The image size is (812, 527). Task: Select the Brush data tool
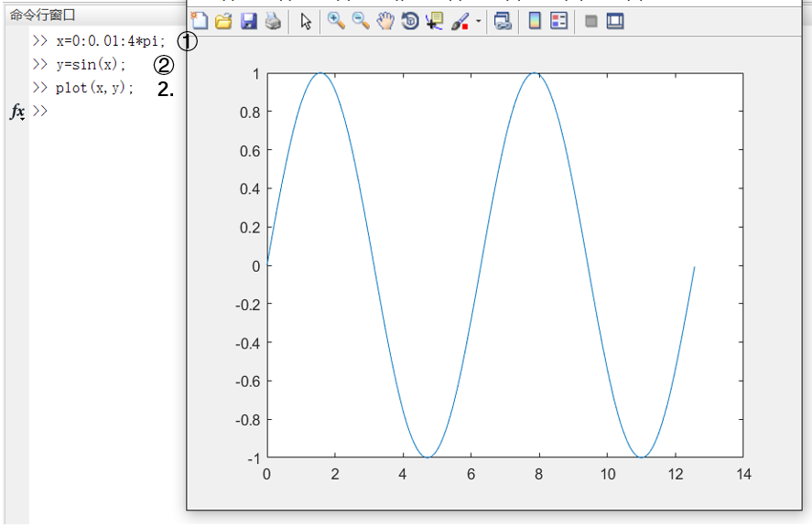(x=460, y=21)
